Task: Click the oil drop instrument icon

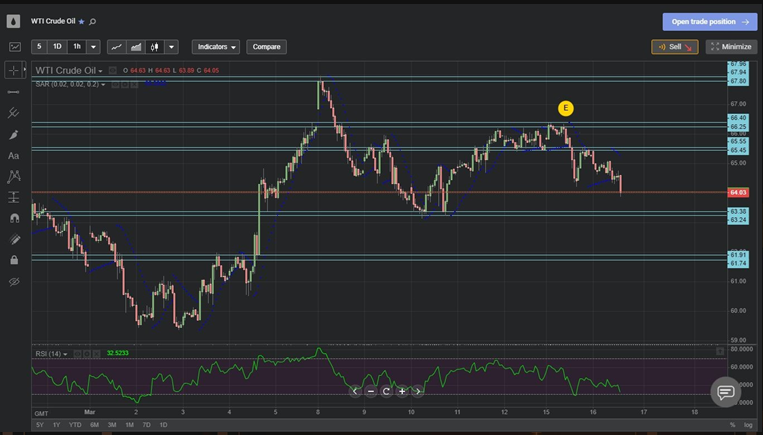Action: coord(13,21)
